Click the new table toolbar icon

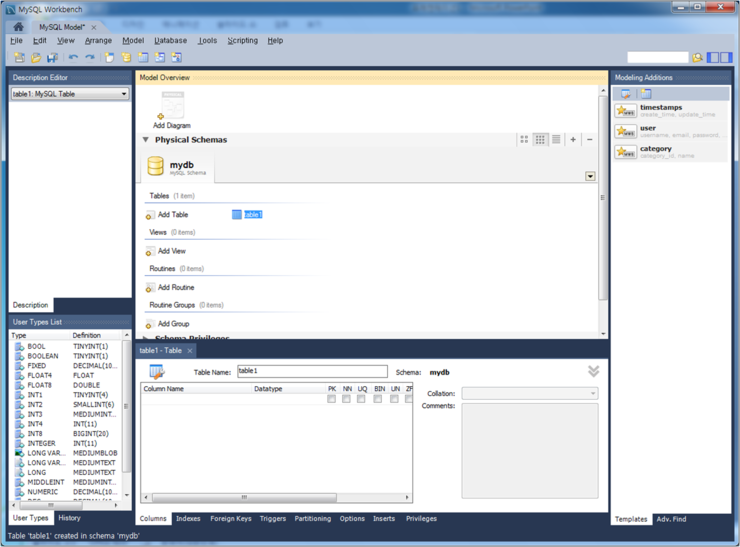(143, 58)
